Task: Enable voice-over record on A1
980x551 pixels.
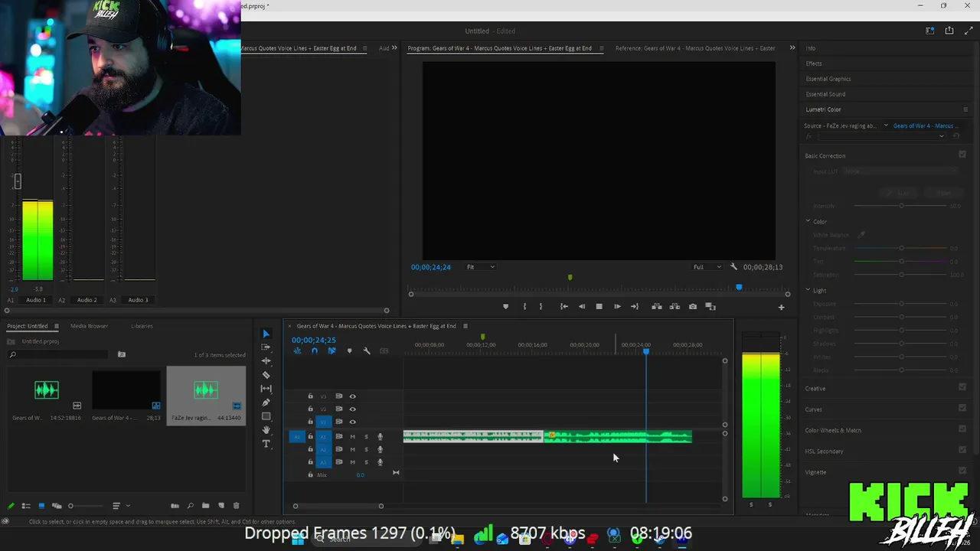Action: pyautogui.click(x=380, y=437)
